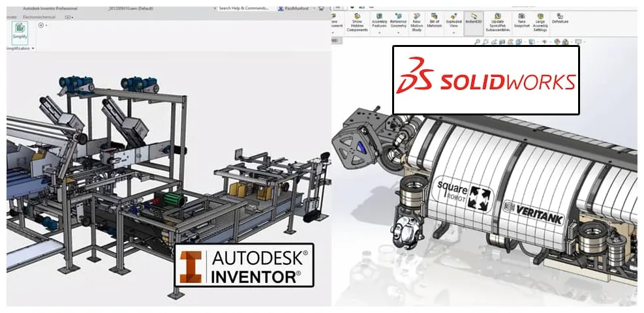
Task: Open Large Assembly Settings
Action: [x=540, y=23]
